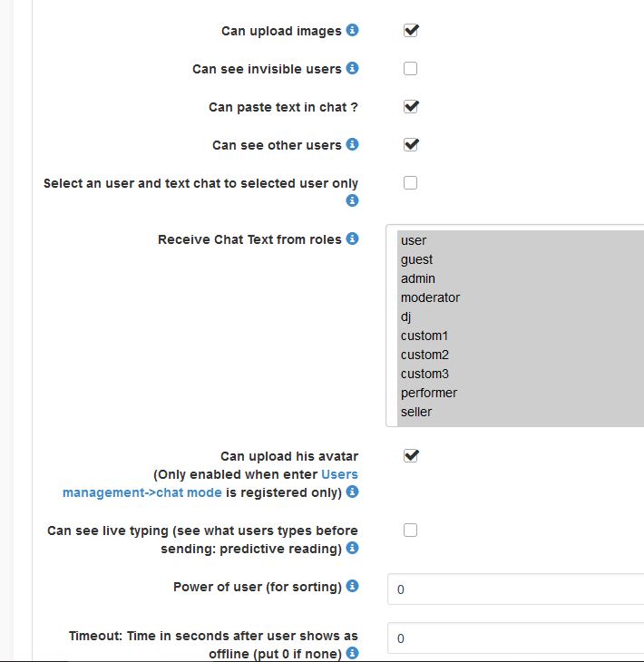The height and width of the screenshot is (662, 644).
Task: Enable Can see live typing checkbox
Action: pos(411,530)
